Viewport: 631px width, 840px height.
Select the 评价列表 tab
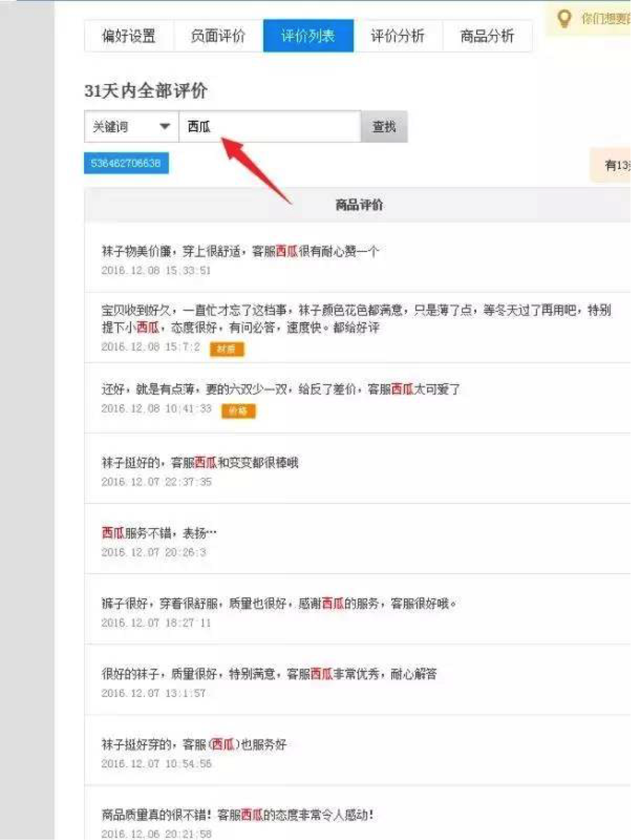tap(308, 36)
